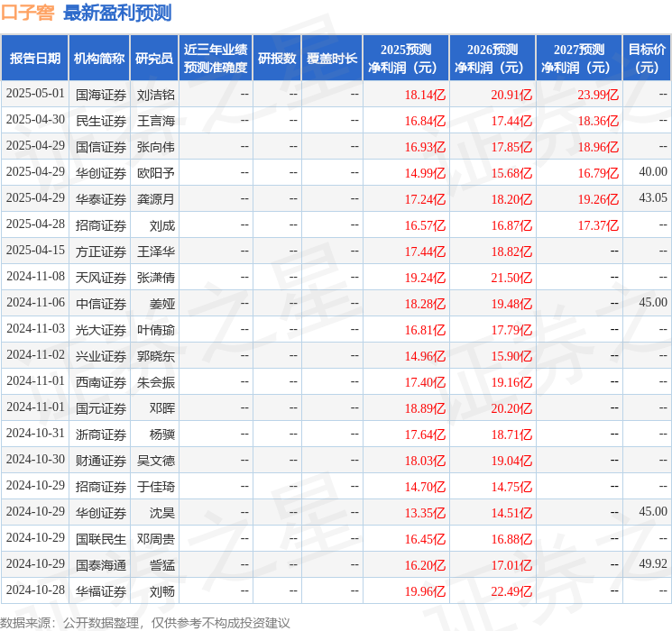Click the 覆盖时长 column header

pos(331,59)
